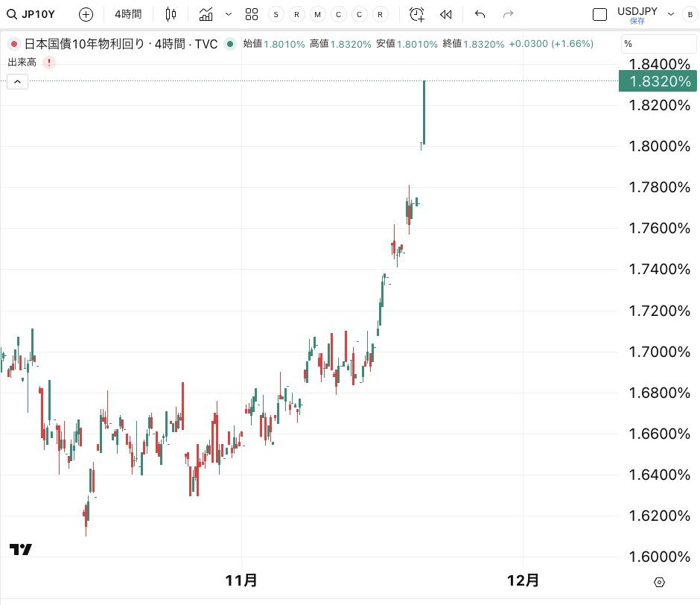Click the tall green latest candle
700x605 pixels.
424,113
